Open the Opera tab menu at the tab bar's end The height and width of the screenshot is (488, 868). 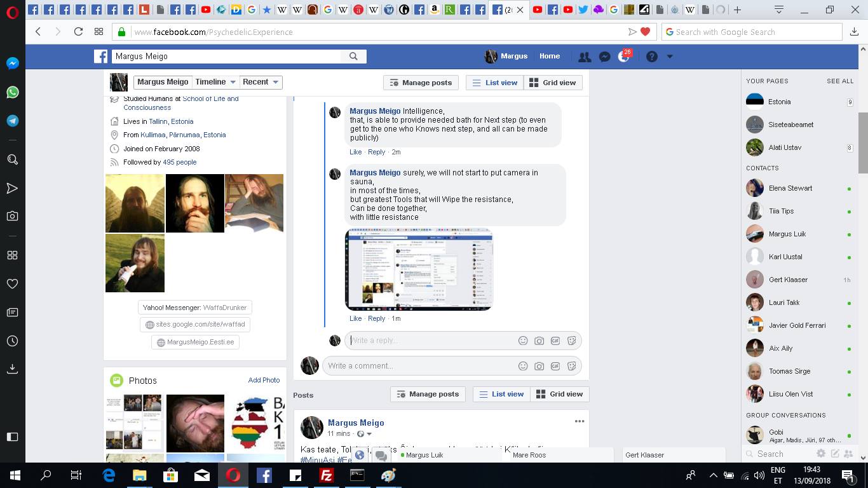point(779,10)
